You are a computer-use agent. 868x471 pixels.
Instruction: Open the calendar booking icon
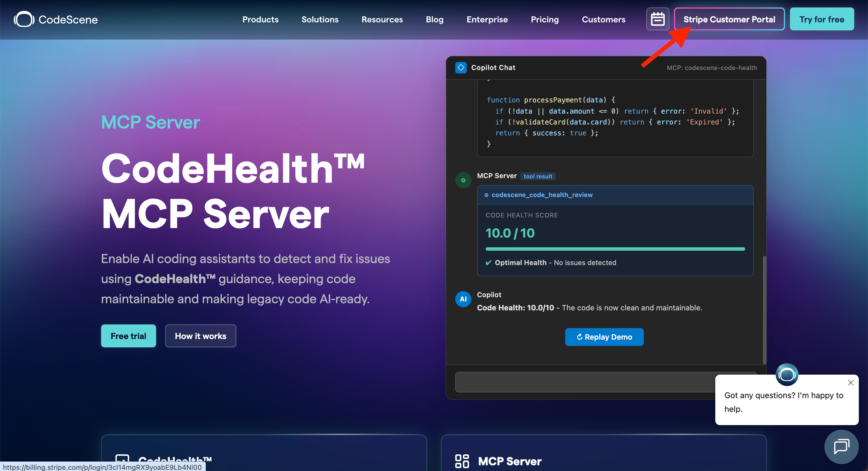[657, 19]
